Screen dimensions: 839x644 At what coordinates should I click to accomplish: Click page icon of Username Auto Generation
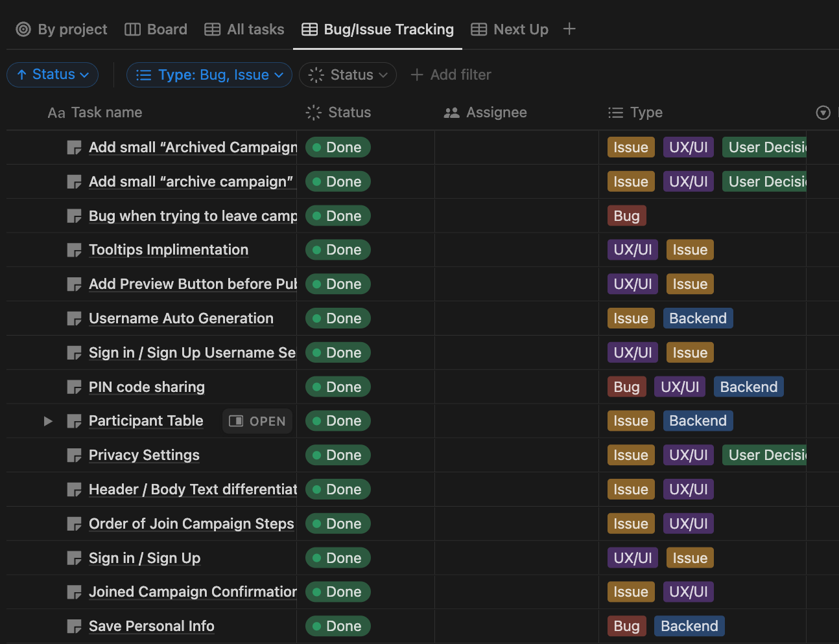coord(74,319)
